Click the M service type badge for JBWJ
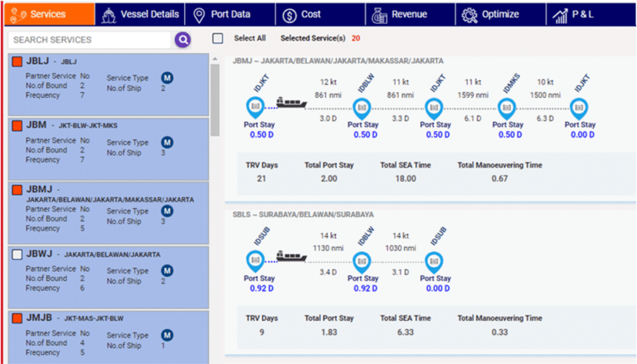 167,269
